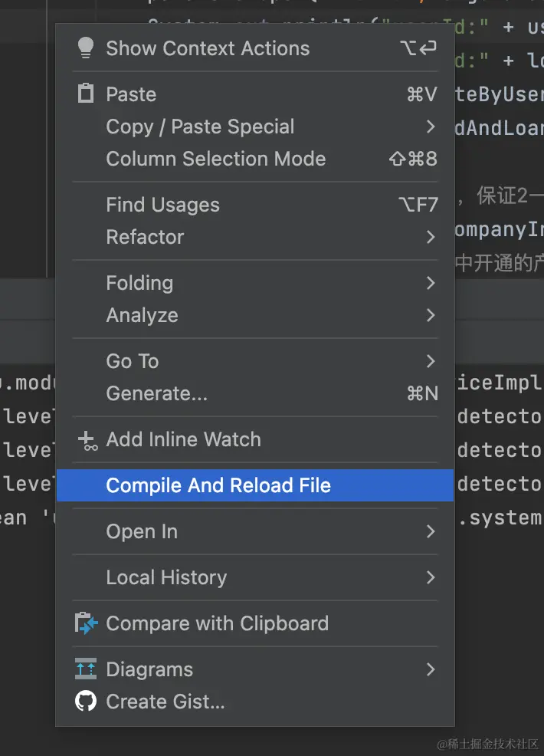Click the GitHub Create Gist icon
Viewport: 544px width, 756px height.
click(x=86, y=701)
